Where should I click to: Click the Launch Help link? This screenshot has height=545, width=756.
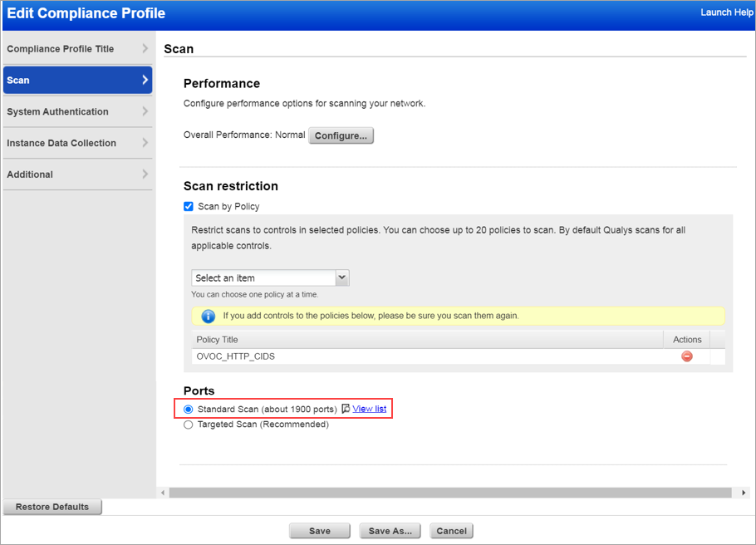click(x=726, y=12)
